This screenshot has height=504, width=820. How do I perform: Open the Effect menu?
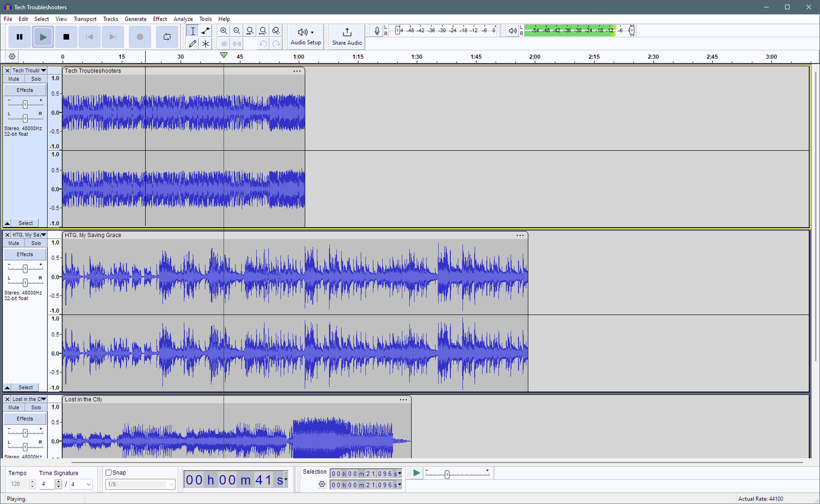click(x=160, y=19)
